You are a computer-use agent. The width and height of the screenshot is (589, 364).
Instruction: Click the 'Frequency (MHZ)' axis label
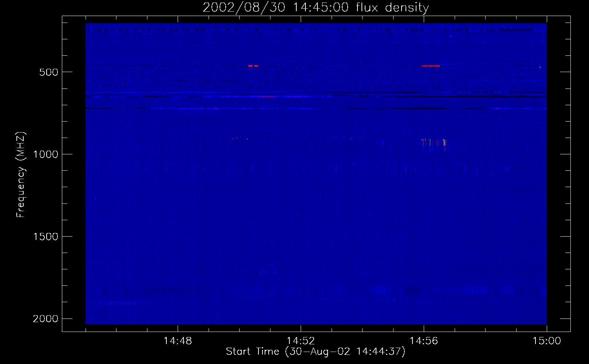click(21, 175)
